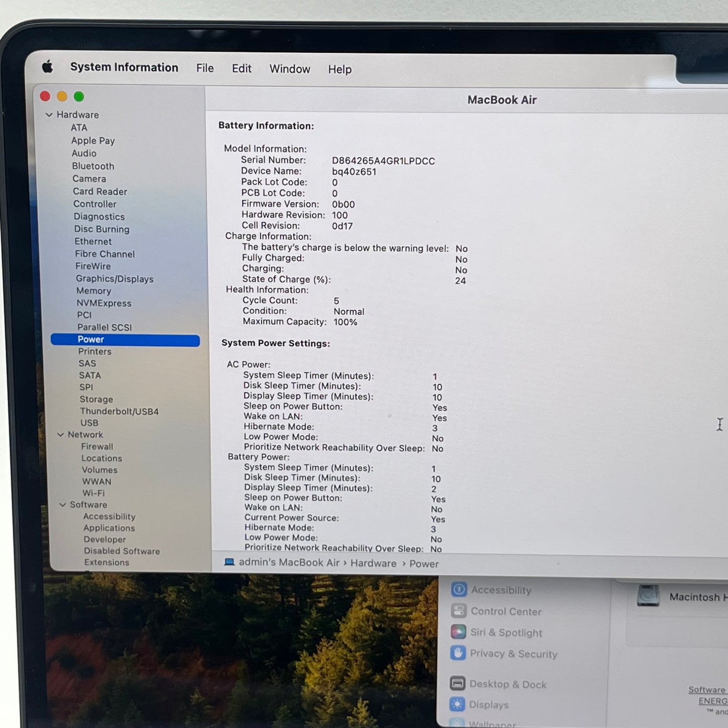Select Wi-Fi under Network
This screenshot has width=728, height=728.
[94, 493]
